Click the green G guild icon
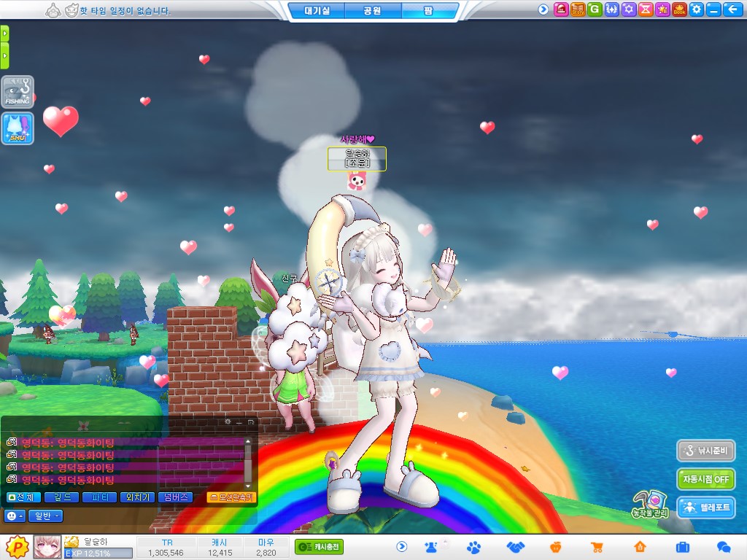This screenshot has width=747, height=560. (x=595, y=9)
